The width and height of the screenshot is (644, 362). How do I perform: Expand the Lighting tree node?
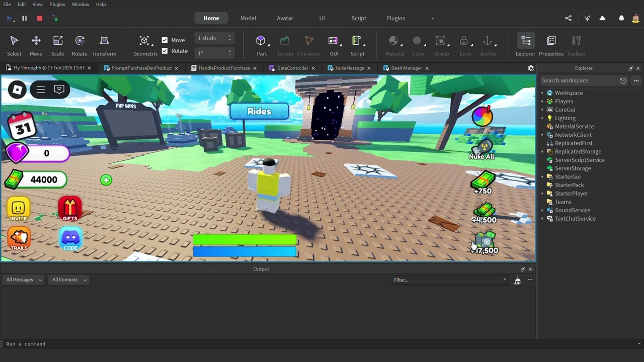click(542, 118)
